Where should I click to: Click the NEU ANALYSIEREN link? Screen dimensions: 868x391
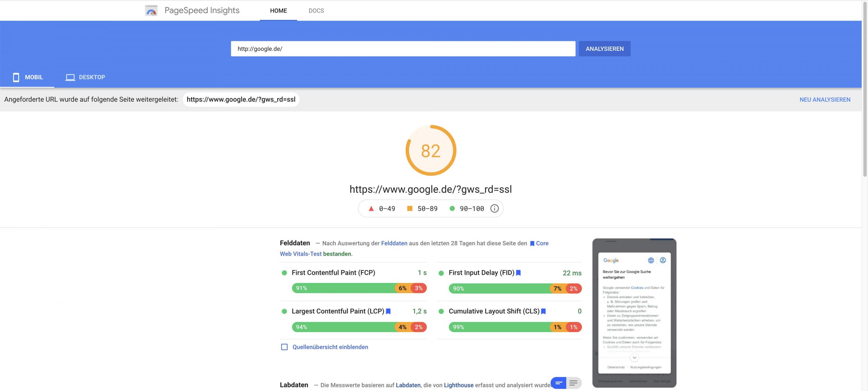coord(825,100)
